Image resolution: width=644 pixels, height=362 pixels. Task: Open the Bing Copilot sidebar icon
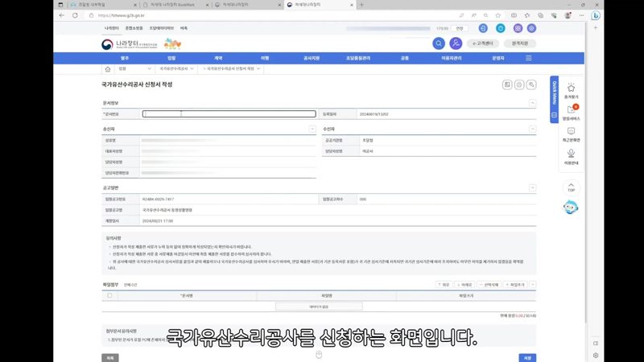[x=596, y=15]
